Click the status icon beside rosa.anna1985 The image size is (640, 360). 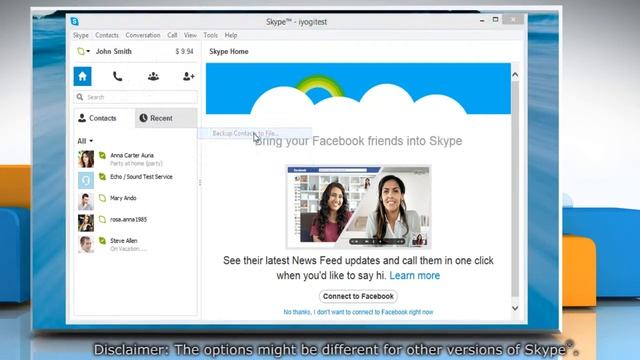click(x=102, y=219)
